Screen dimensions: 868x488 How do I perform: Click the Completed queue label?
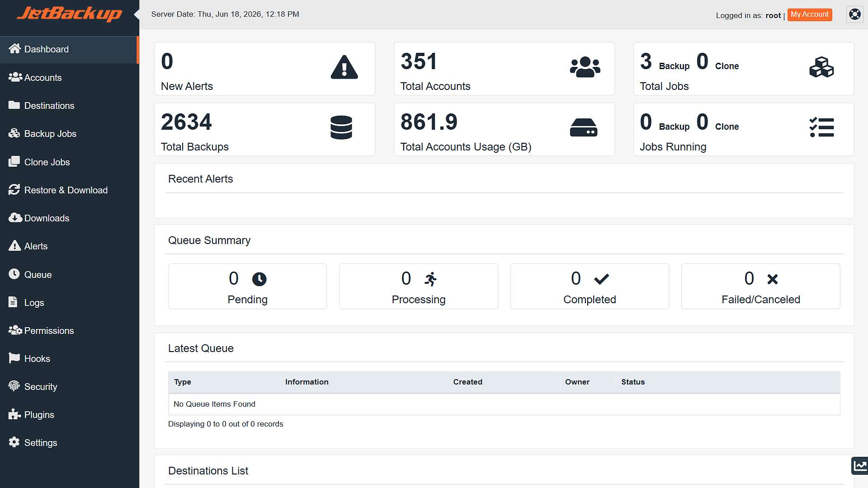point(590,300)
